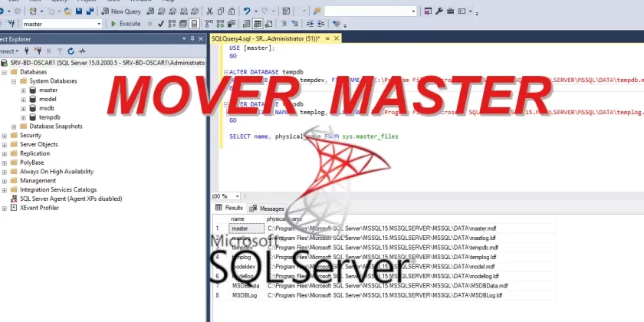Open the find combo box in toolbar
644x322 pixels.
370,11
